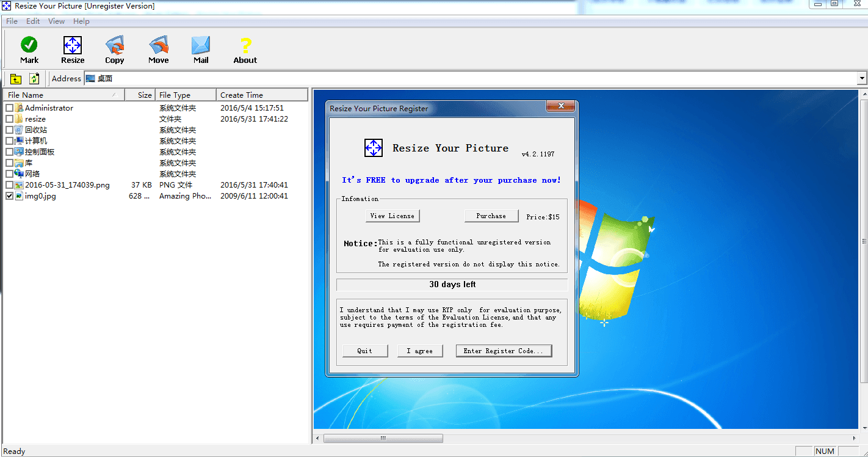Click the NUM status bar indicator
The height and width of the screenshot is (457, 868).
[x=825, y=452]
